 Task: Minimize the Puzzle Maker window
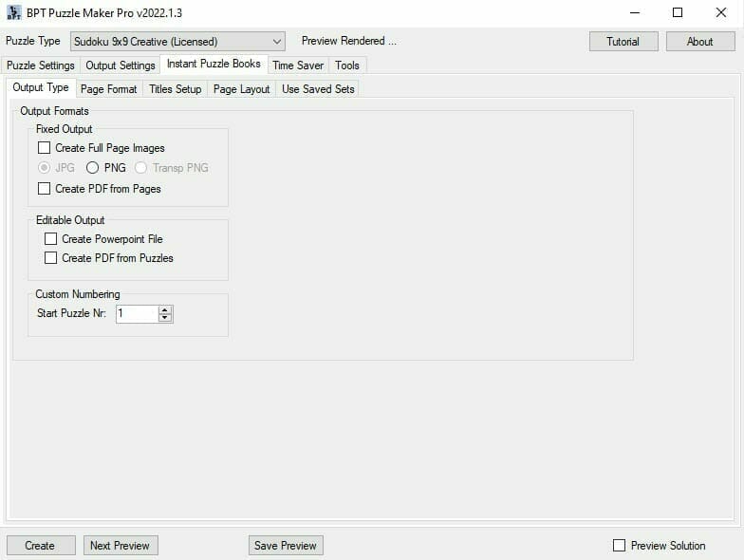635,13
